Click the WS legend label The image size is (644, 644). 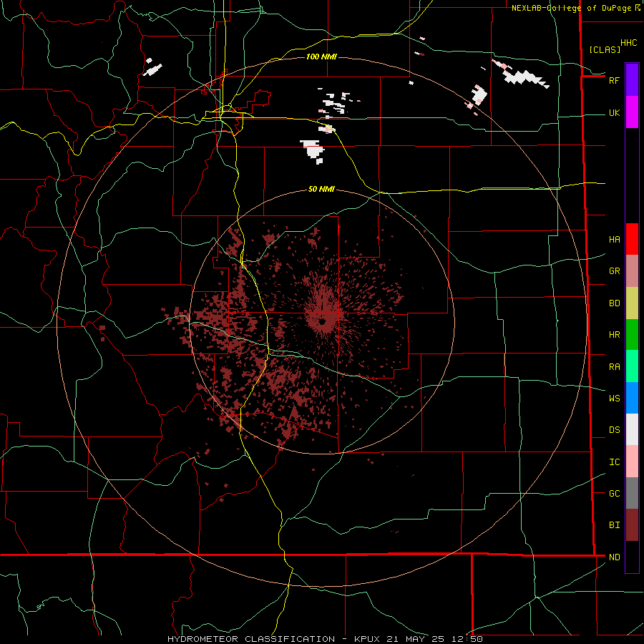tap(614, 399)
